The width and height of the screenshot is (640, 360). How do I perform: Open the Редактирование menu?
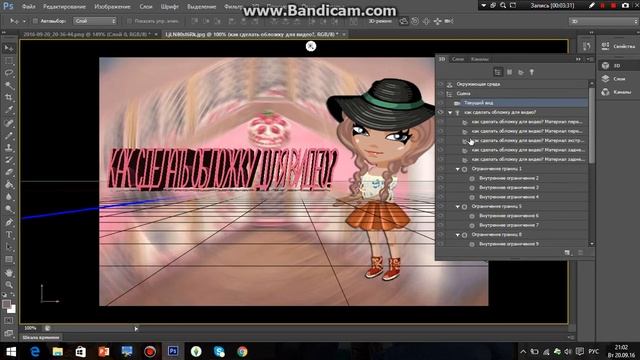tap(64, 7)
